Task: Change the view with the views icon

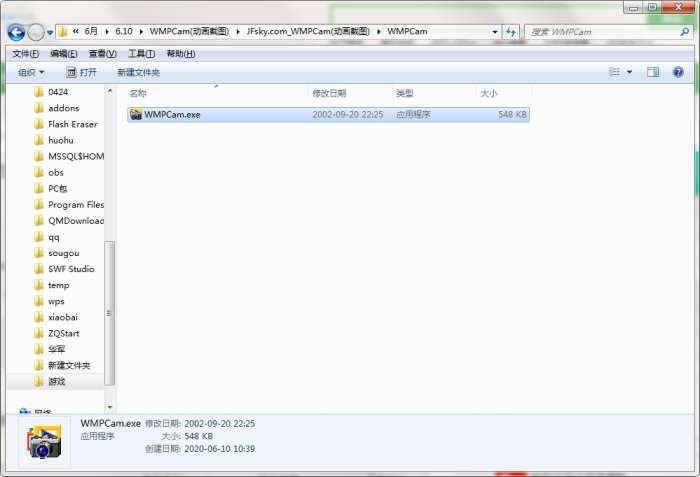Action: point(615,72)
